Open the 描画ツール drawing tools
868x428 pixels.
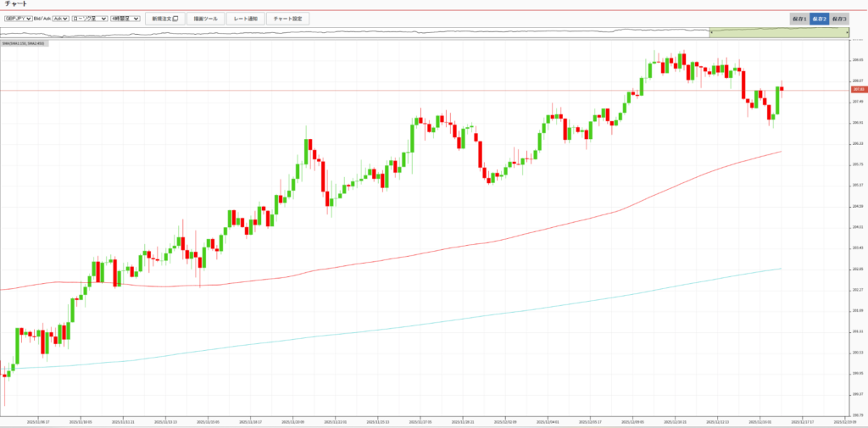tap(204, 18)
